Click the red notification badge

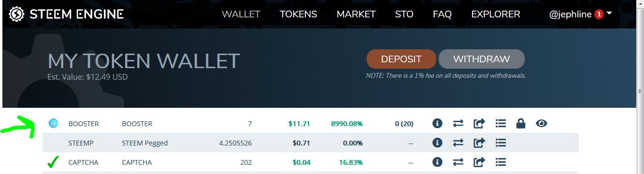[x=599, y=14]
